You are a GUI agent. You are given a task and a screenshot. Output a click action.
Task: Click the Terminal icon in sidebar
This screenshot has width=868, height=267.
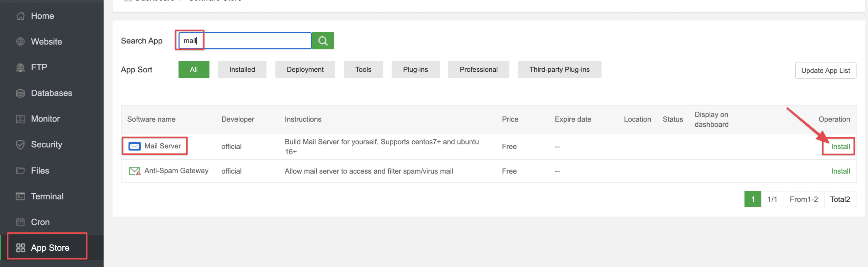click(x=20, y=196)
